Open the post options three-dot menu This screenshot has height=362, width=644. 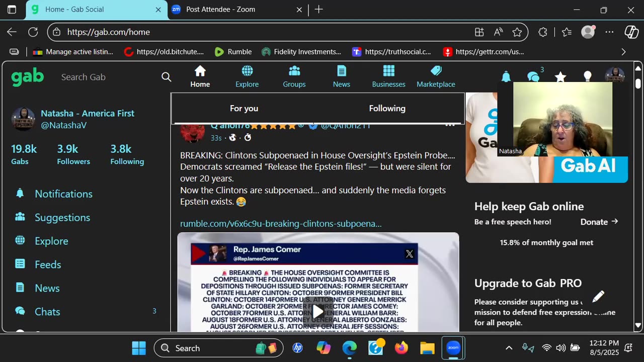click(450, 125)
